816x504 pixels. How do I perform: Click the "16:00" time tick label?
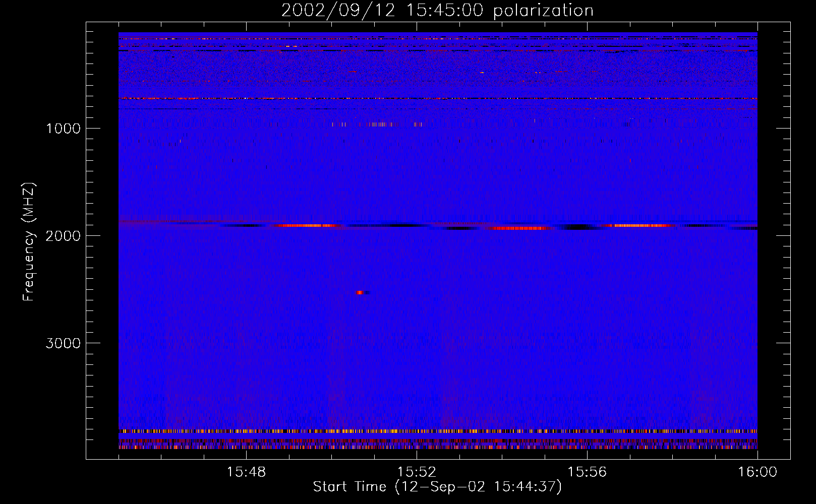pos(757,472)
